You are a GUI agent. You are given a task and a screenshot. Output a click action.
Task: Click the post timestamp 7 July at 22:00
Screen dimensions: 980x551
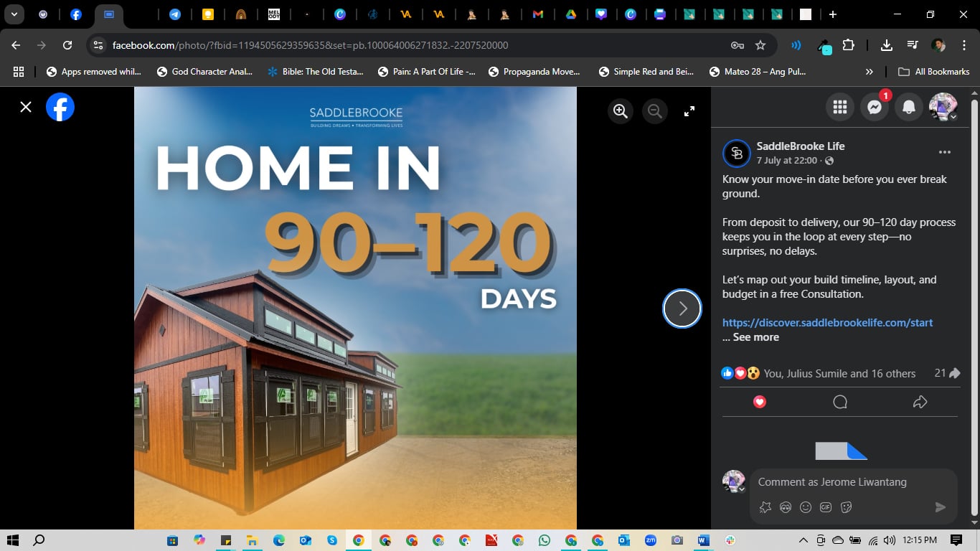click(787, 161)
